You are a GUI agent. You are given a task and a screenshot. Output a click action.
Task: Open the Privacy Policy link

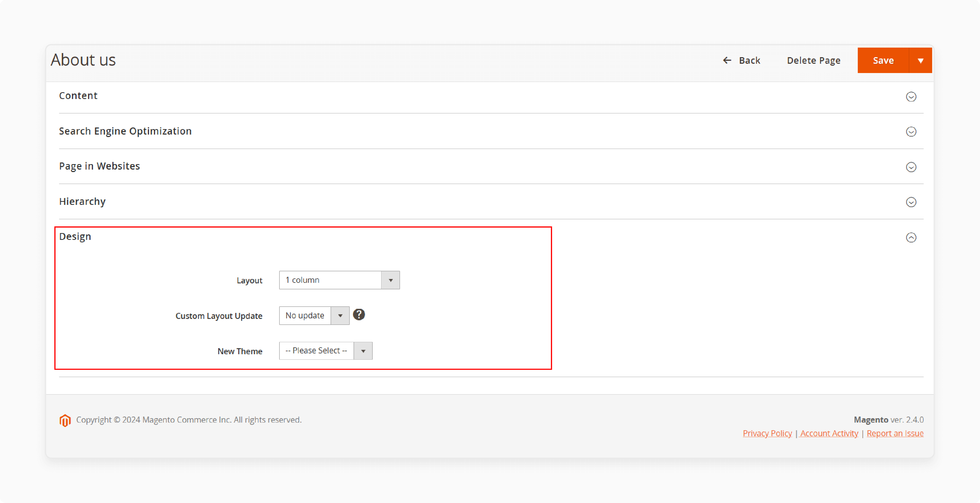coord(767,433)
